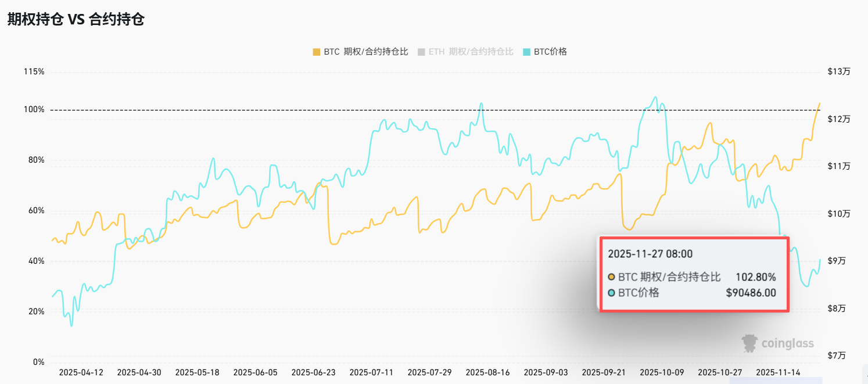Toggle BTC价格 legend label visibility
868x384 pixels.
tap(550, 52)
